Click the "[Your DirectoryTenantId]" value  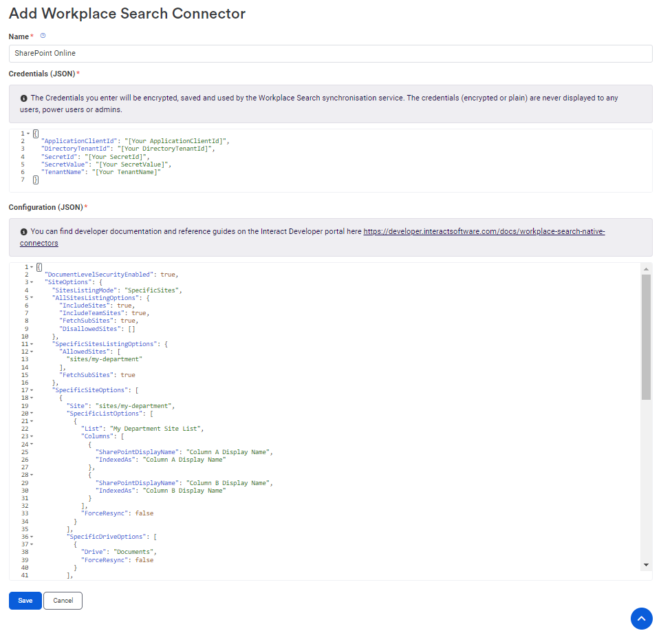pos(164,149)
